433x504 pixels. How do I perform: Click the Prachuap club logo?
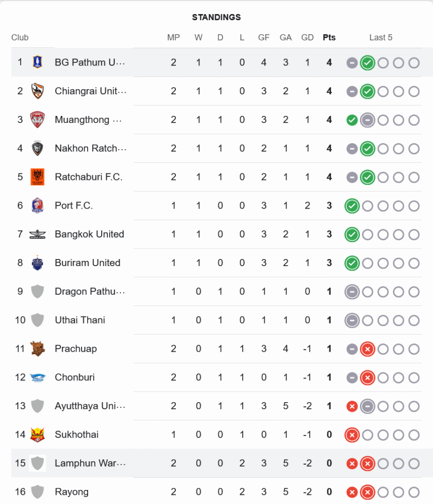[37, 349]
